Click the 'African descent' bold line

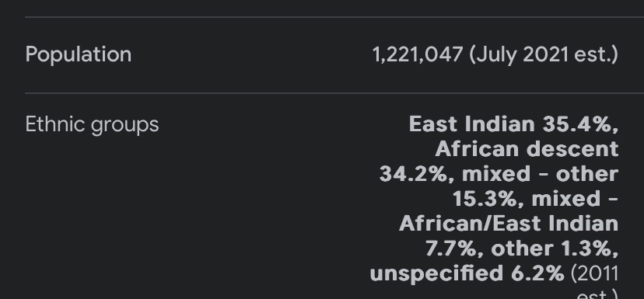pyautogui.click(x=527, y=149)
